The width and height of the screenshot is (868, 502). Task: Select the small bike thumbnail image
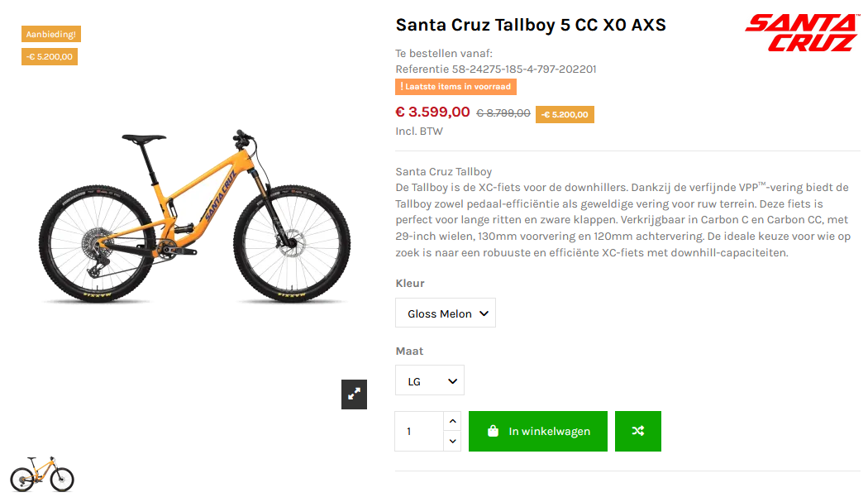pos(42,473)
